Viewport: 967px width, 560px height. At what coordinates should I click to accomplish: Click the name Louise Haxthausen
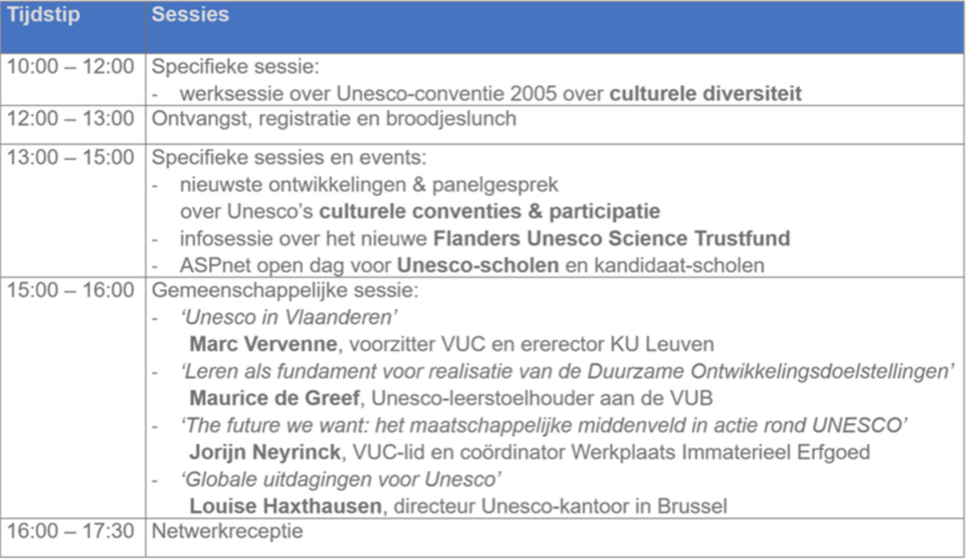286,506
